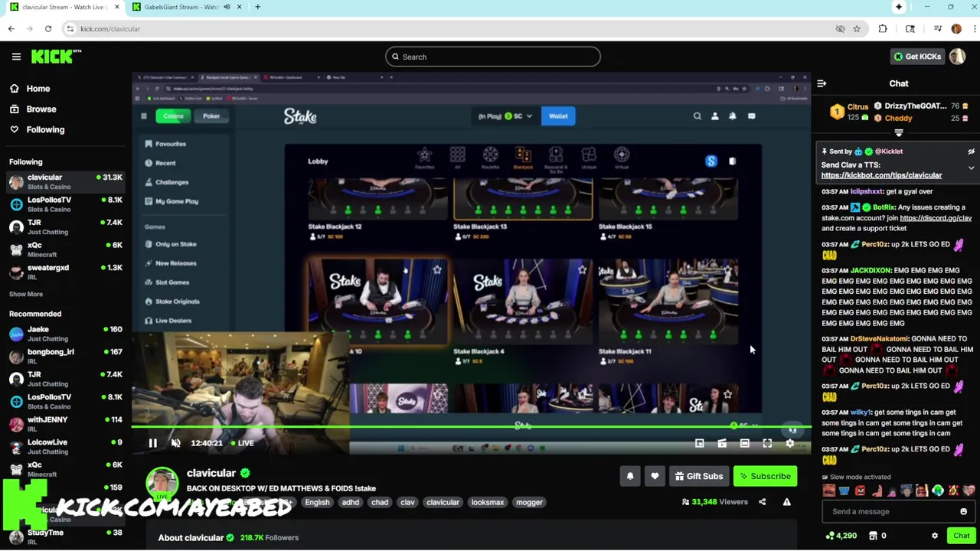The image size is (980, 551).
Task: Pause the stream video
Action: click(152, 443)
